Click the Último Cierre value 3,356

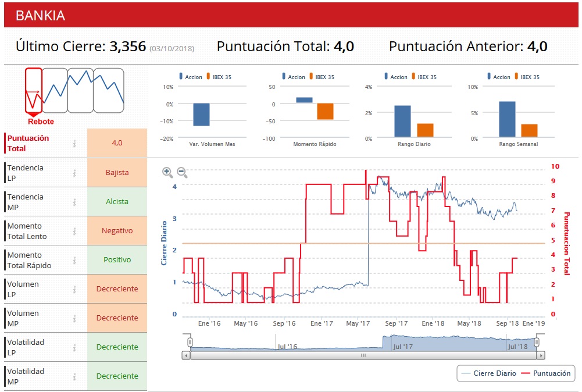pyautogui.click(x=128, y=47)
